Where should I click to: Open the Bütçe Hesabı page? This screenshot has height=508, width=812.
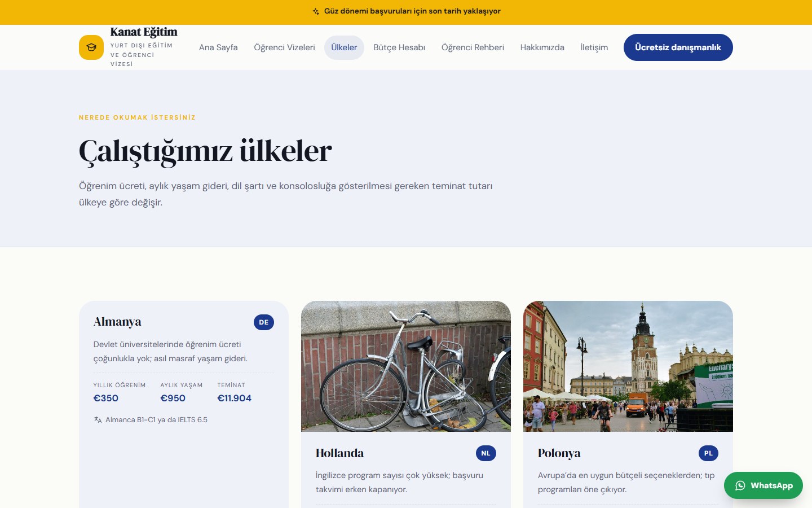399,47
